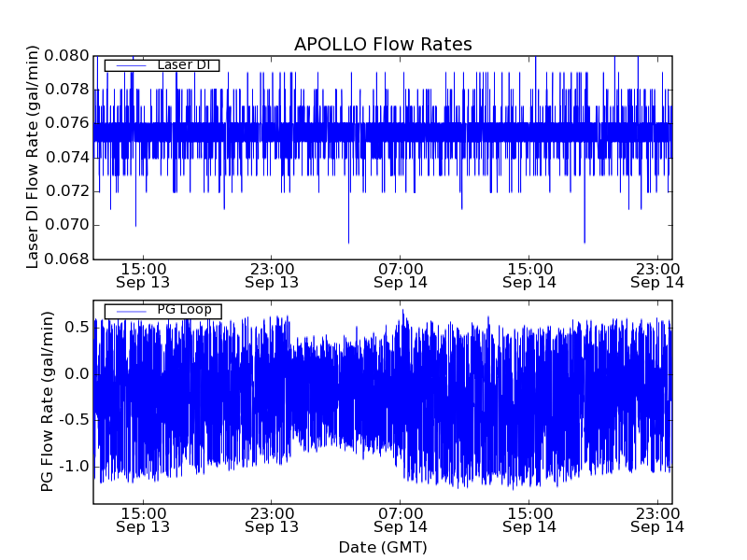This screenshot has width=747, height=560.
Task: Click the Date (GMT) x-axis label
Action: click(383, 547)
